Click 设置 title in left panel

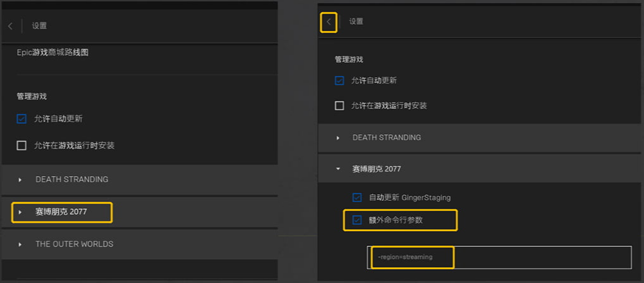(x=39, y=26)
